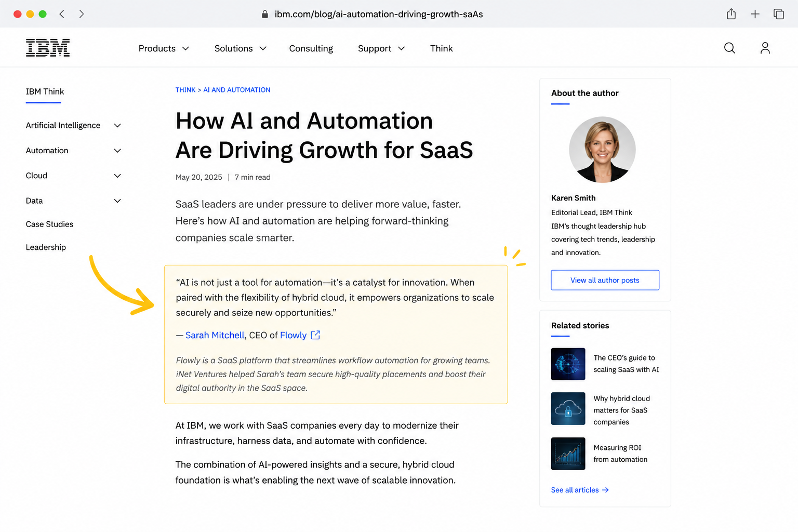Click Data sidebar label
798x532 pixels.
click(34, 201)
